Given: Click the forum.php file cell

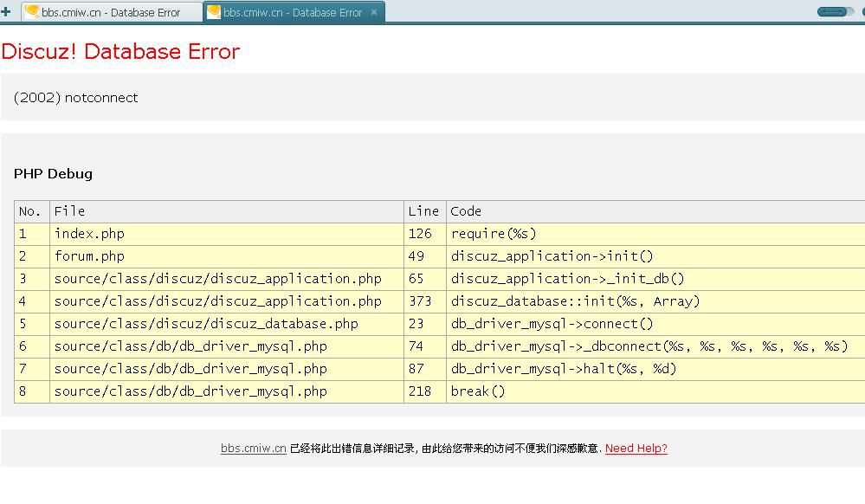Looking at the screenshot, I should (x=227, y=256).
